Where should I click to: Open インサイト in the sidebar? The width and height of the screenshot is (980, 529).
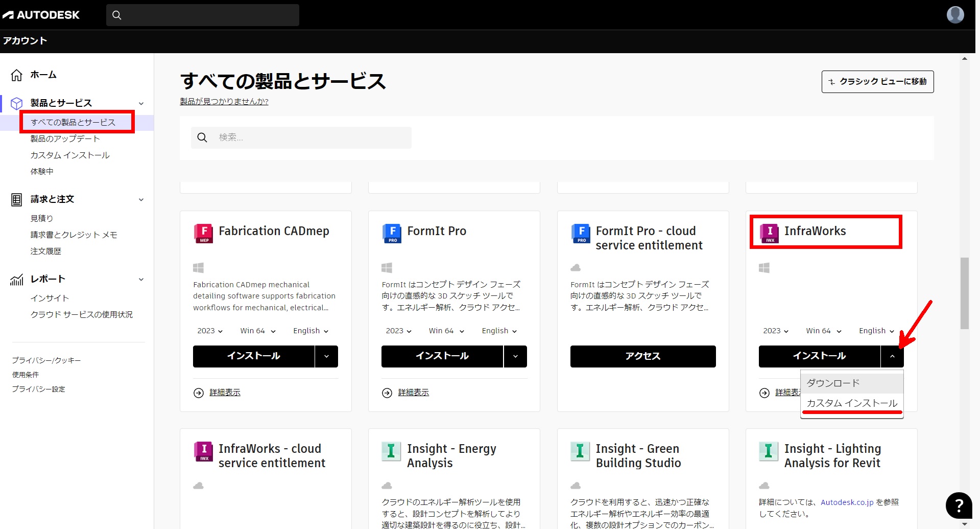(x=50, y=298)
